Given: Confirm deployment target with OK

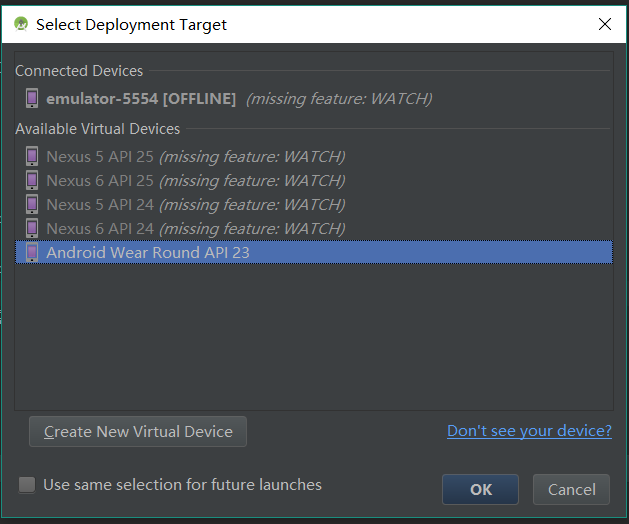Looking at the screenshot, I should 480,489.
